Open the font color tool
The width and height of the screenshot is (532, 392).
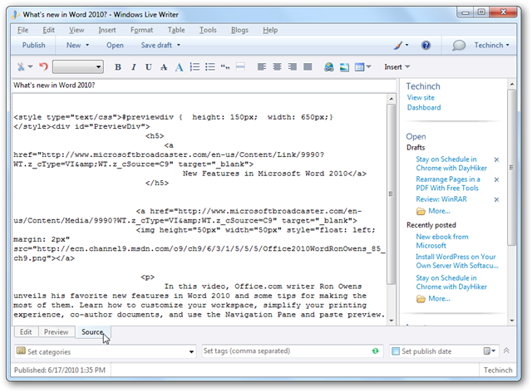(x=179, y=67)
